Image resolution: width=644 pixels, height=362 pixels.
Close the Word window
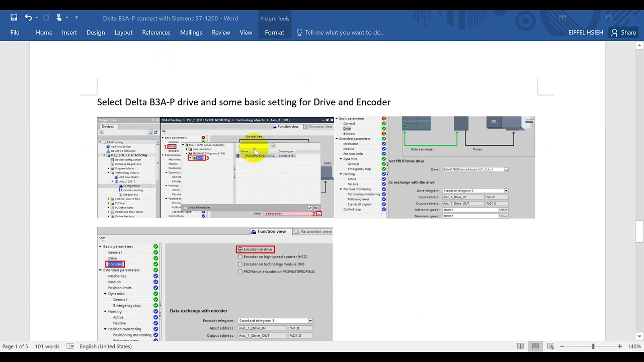[632, 18]
